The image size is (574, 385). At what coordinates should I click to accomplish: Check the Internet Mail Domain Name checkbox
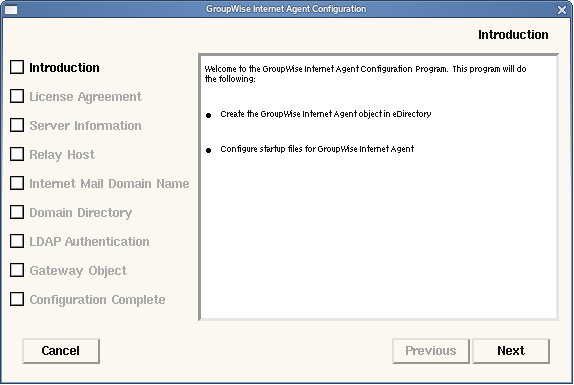tap(17, 183)
